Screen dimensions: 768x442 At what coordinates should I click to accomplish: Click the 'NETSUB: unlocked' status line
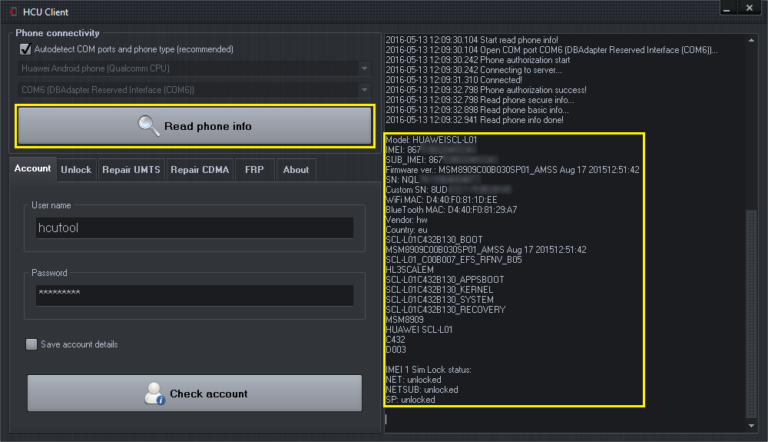(x=422, y=390)
